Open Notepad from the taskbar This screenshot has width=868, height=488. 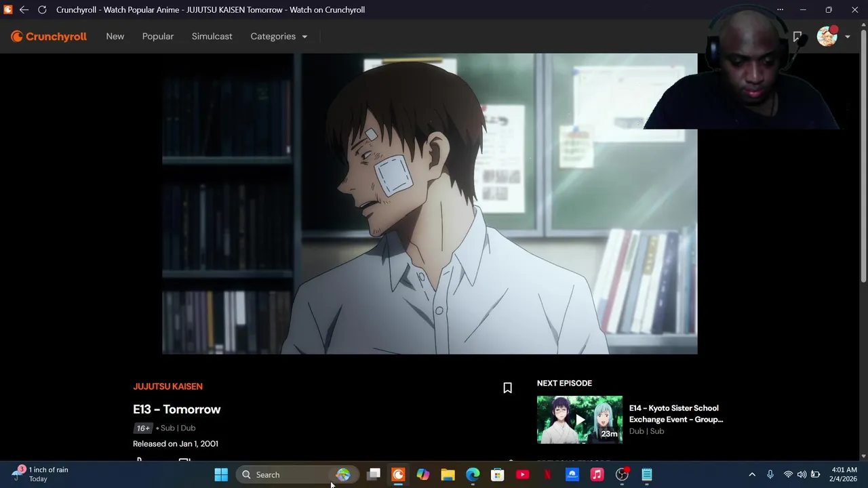(646, 474)
